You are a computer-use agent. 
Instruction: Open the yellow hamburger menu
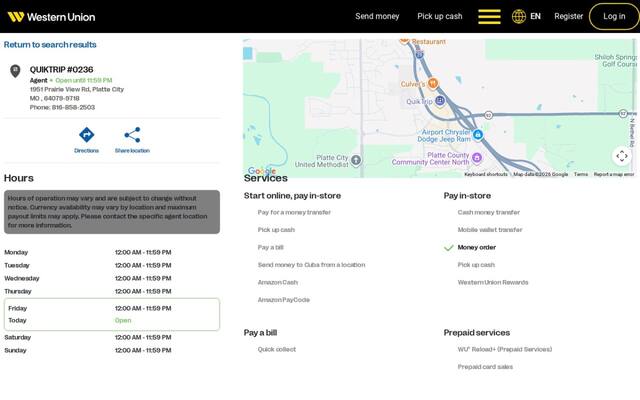(x=489, y=17)
